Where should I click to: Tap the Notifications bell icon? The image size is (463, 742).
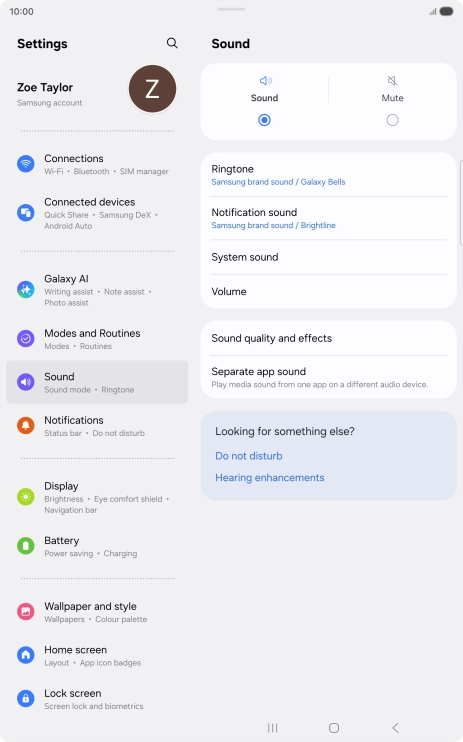click(26, 425)
